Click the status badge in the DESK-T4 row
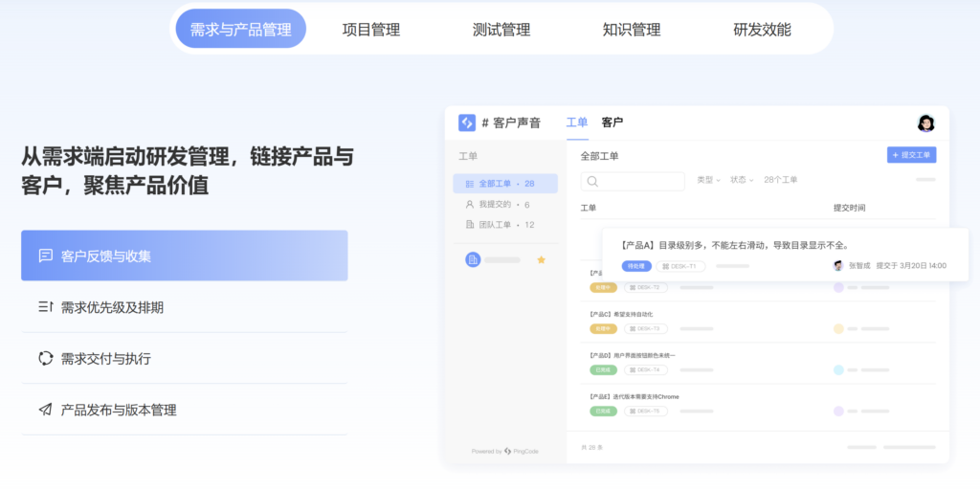The width and height of the screenshot is (980, 490). click(603, 370)
